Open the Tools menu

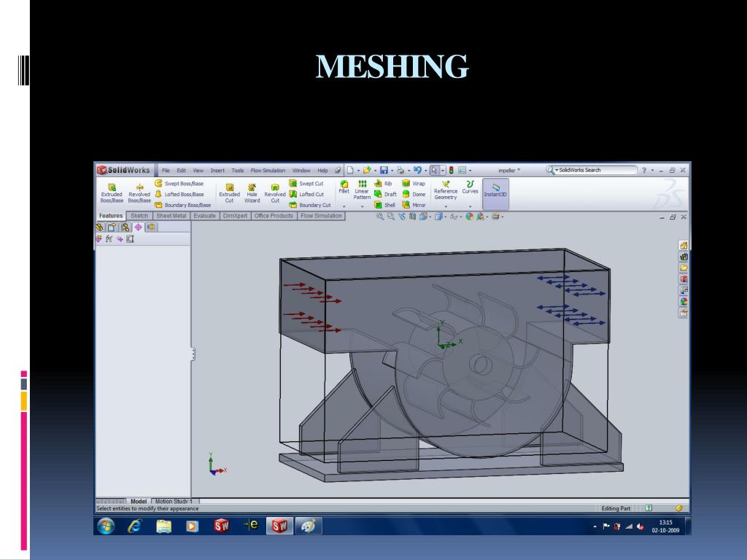[237, 171]
